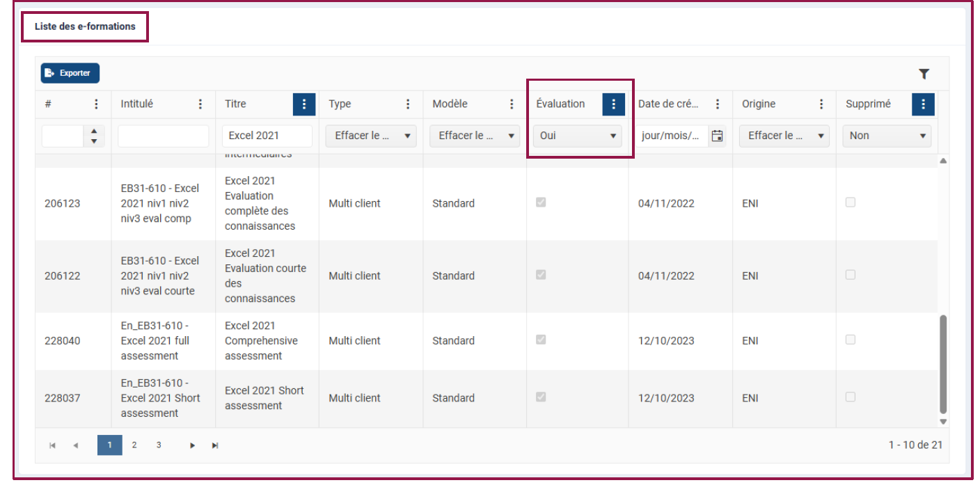This screenshot has height=485, width=980.
Task: Go to the next page arrow
Action: pyautogui.click(x=193, y=445)
